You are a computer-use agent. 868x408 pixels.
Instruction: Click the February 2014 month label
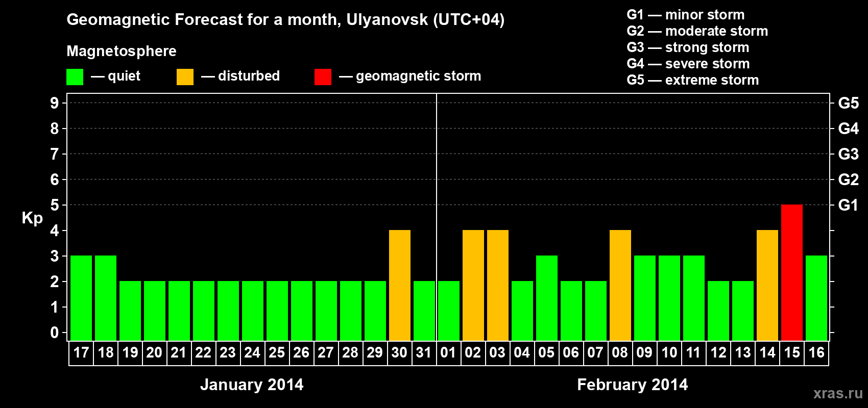[633, 385]
